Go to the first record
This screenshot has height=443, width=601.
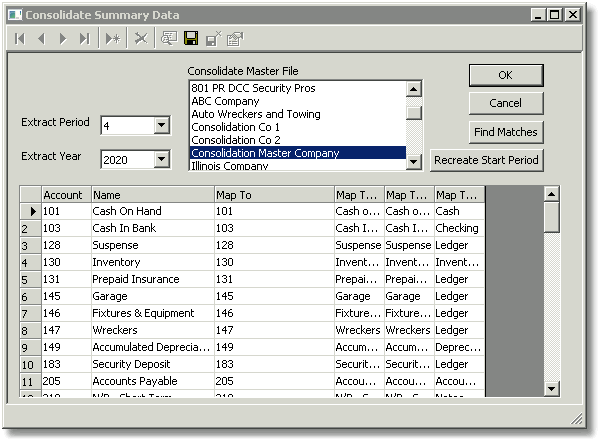20,39
